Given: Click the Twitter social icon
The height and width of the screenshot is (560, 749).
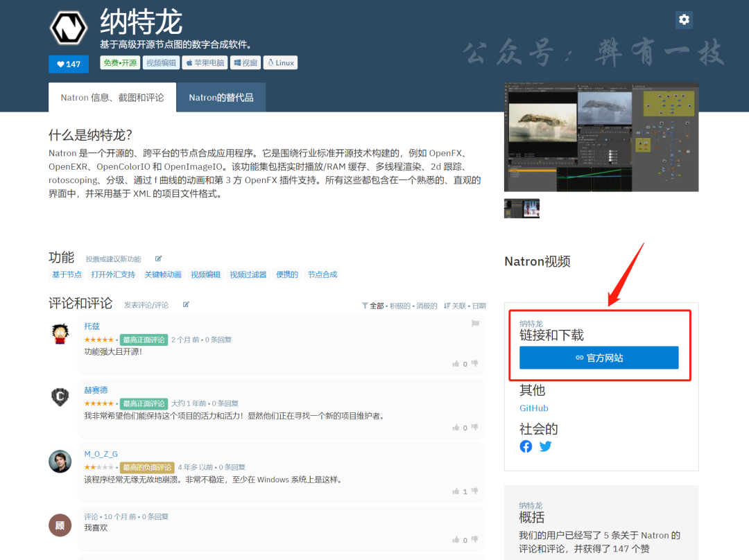Looking at the screenshot, I should (x=546, y=446).
